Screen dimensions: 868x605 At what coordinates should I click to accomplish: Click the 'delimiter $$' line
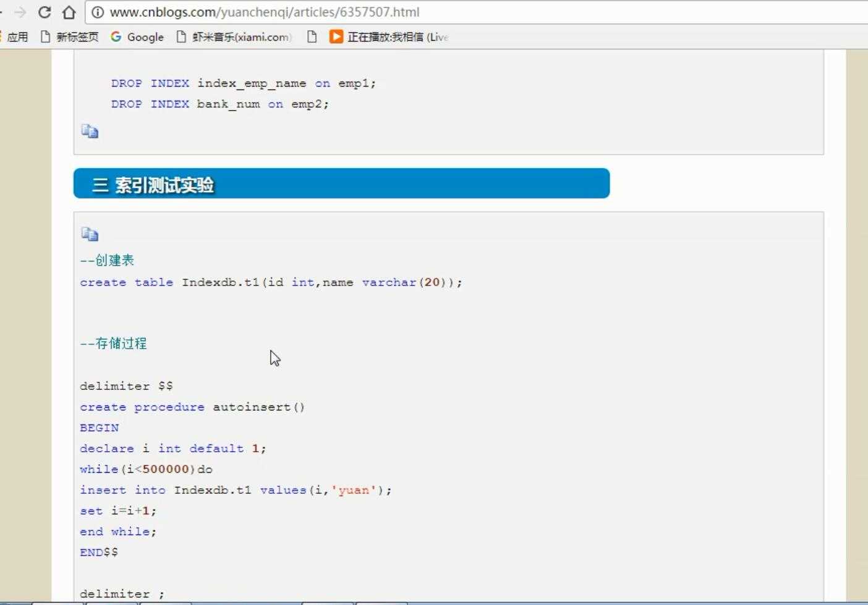point(126,386)
